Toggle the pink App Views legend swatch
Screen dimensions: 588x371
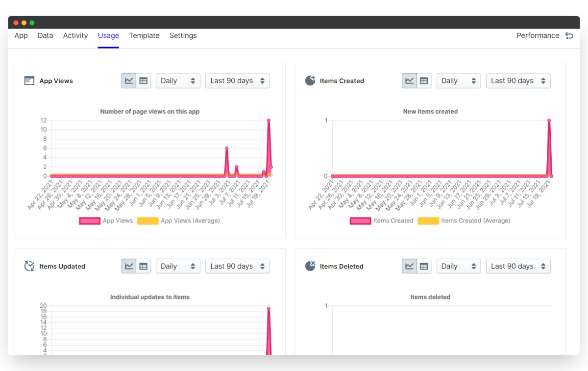point(90,221)
